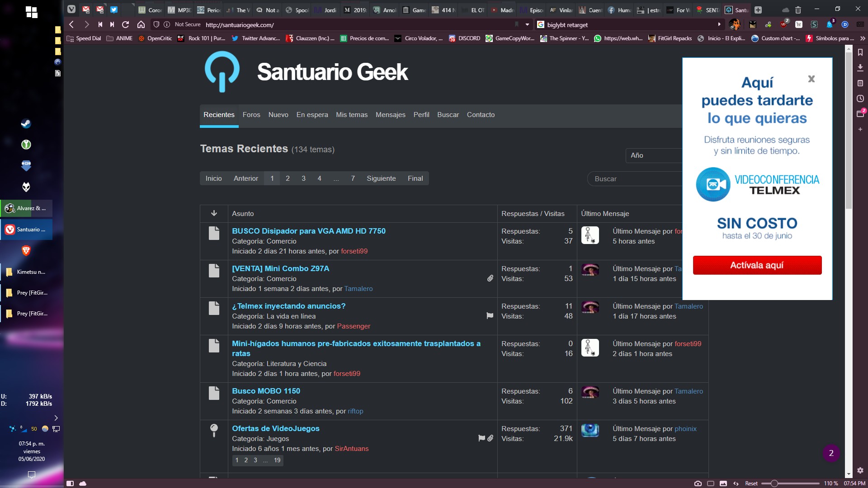868x488 pixels.
Task: Expand the bookmarks bar overflow chevron
Action: (x=863, y=38)
